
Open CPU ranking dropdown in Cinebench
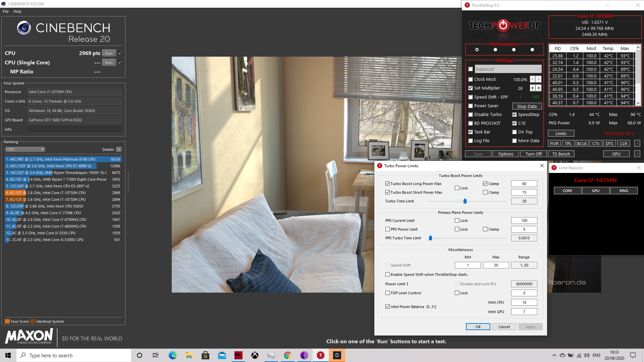25,149
